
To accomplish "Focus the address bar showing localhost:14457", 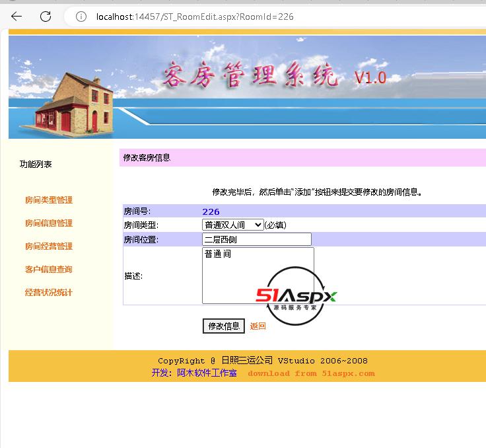I will click(198, 17).
